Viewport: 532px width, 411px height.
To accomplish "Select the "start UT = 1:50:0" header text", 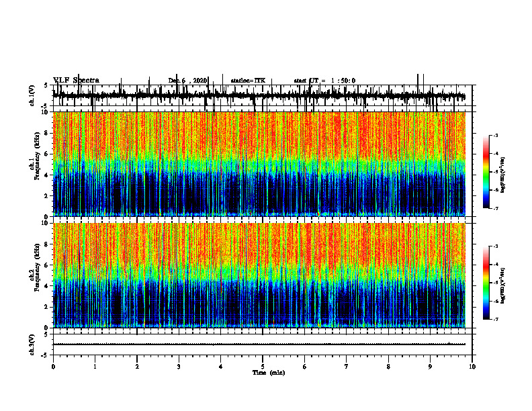I will (x=324, y=81).
